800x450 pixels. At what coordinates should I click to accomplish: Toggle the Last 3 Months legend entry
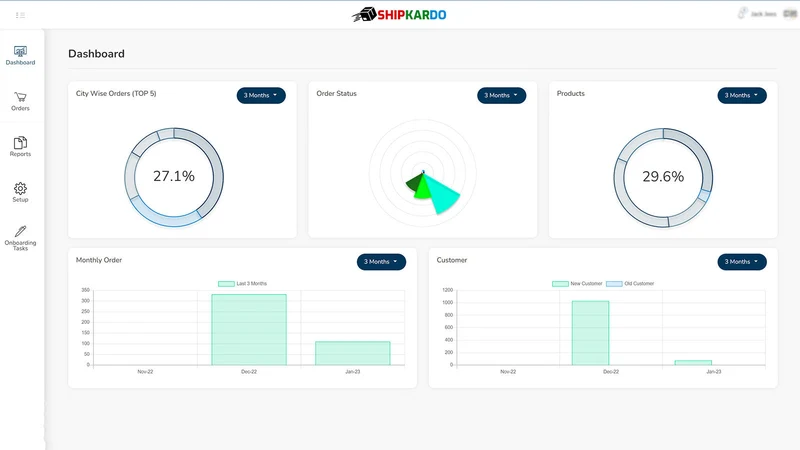click(242, 284)
